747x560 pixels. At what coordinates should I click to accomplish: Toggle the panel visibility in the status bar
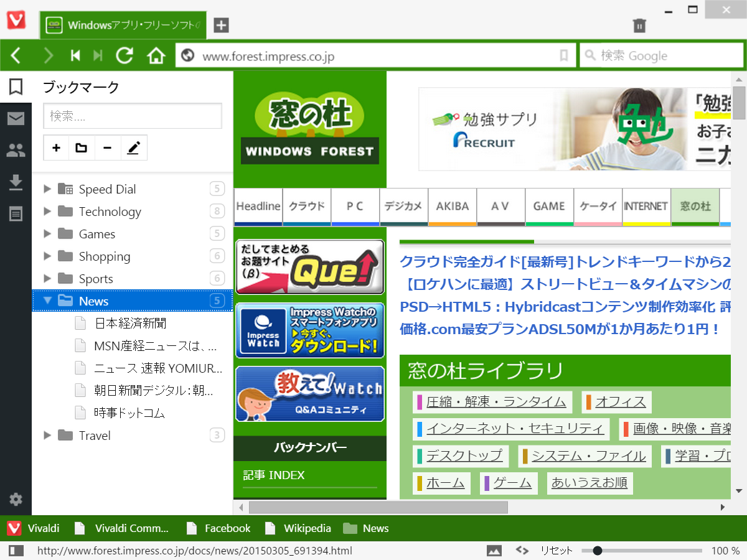pos(16,550)
